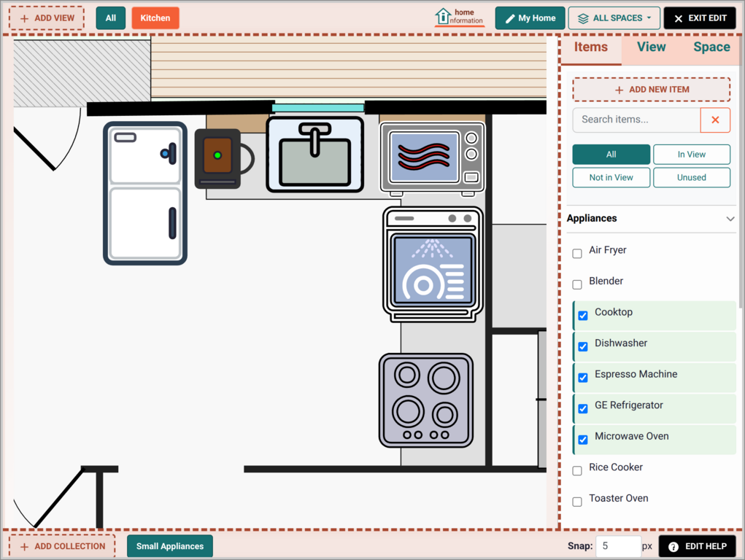Select the refrigerator icon on the floor plan
Image resolution: width=745 pixels, height=560 pixels.
point(145,192)
